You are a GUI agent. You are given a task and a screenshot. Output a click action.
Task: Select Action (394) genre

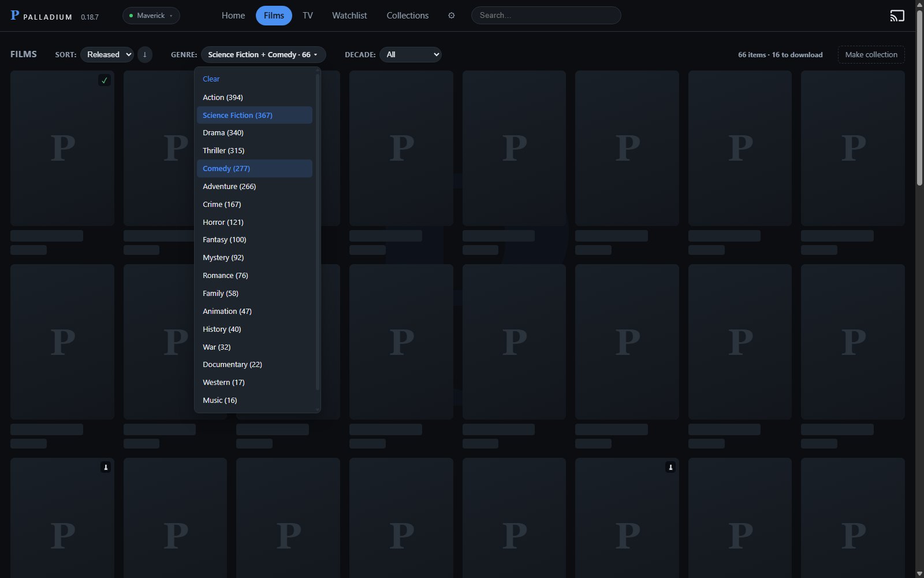point(255,97)
